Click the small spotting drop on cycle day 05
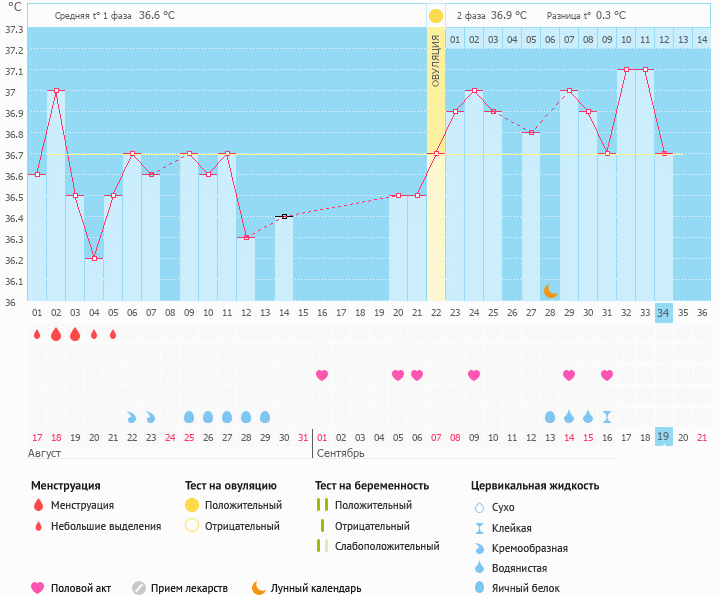720x595 pixels. [113, 334]
